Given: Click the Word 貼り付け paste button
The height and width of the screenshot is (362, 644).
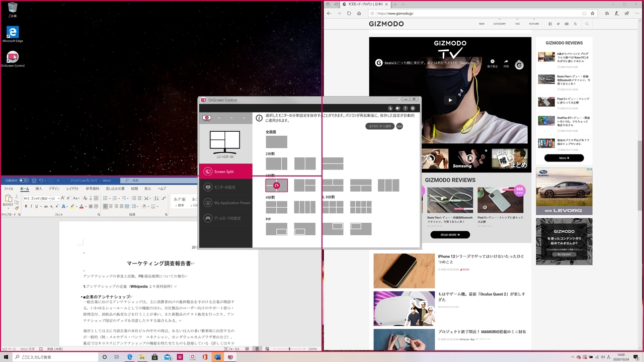Looking at the screenshot, I should click(8, 201).
